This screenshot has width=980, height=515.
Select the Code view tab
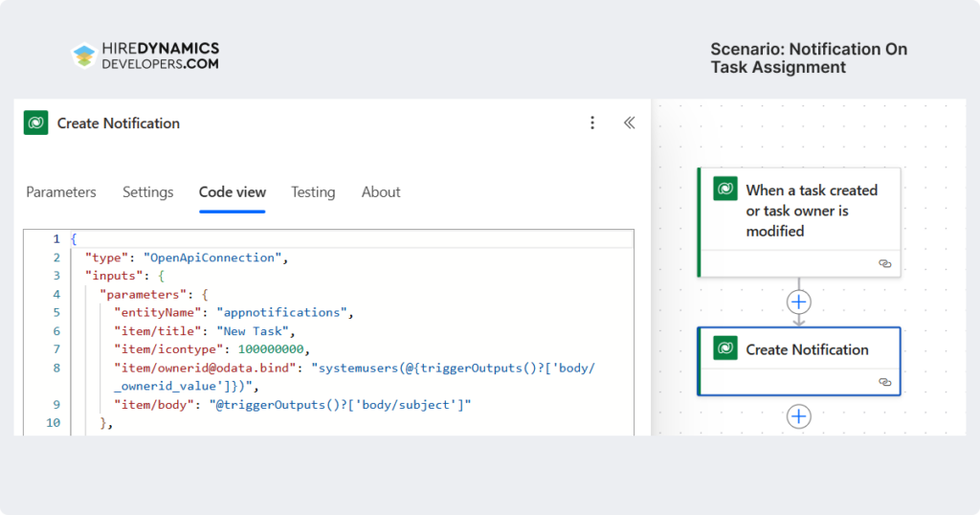coord(233,192)
